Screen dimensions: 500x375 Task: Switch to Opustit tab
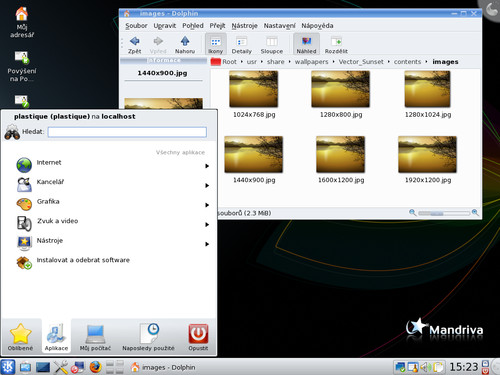pyautogui.click(x=198, y=337)
